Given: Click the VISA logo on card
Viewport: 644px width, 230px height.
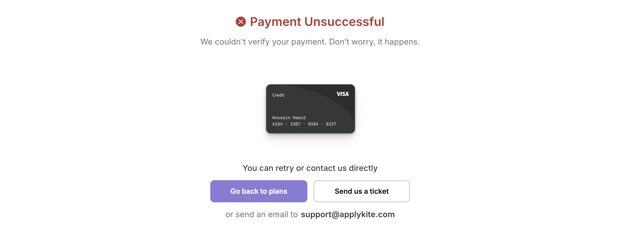Looking at the screenshot, I should pyautogui.click(x=342, y=94).
